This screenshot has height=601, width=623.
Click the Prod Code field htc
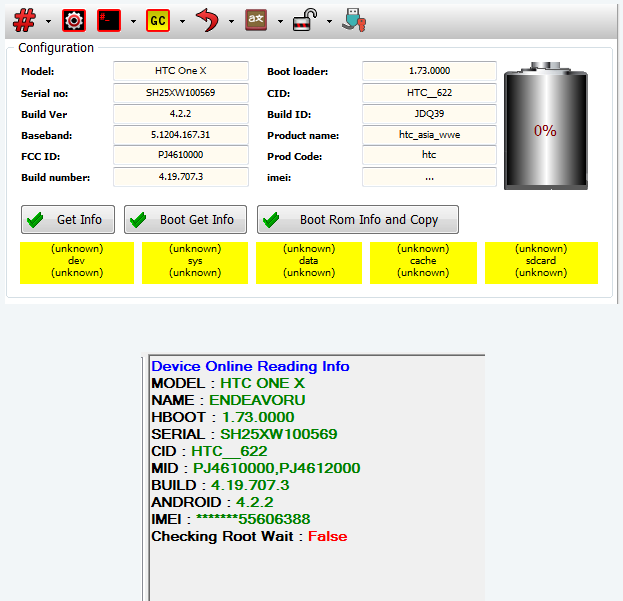(430, 155)
